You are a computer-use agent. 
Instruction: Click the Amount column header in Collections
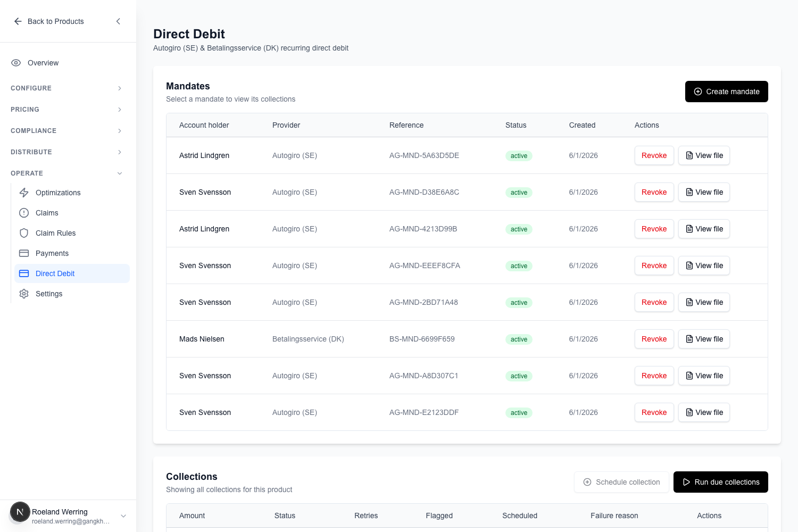[x=192, y=516]
